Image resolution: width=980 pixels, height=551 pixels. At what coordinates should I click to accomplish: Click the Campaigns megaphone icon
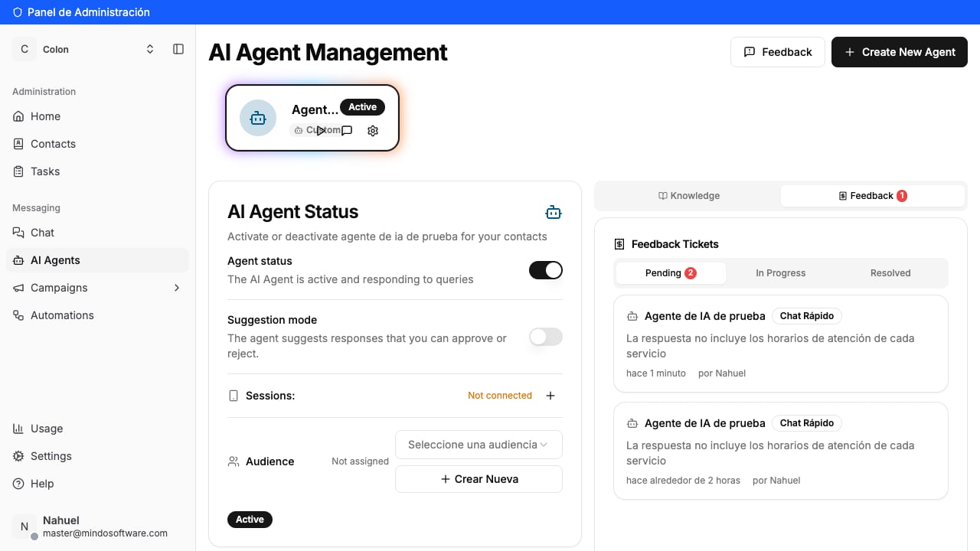coord(18,288)
